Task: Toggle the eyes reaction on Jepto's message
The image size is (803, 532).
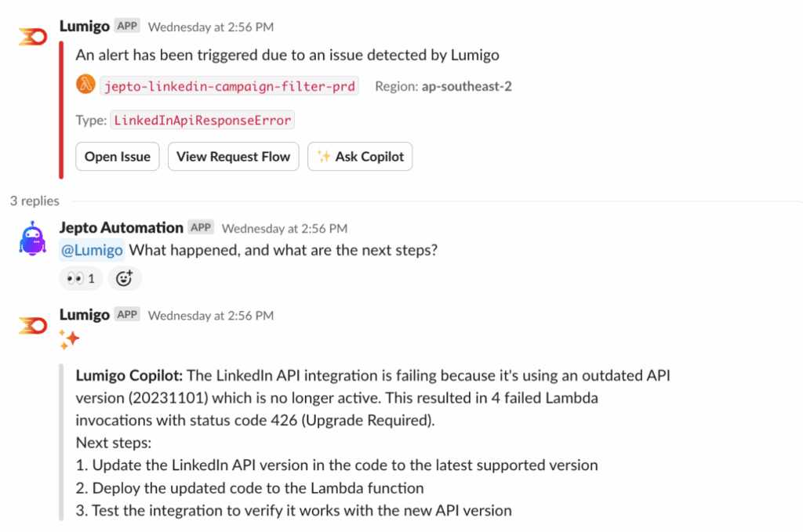Action: coord(81,278)
